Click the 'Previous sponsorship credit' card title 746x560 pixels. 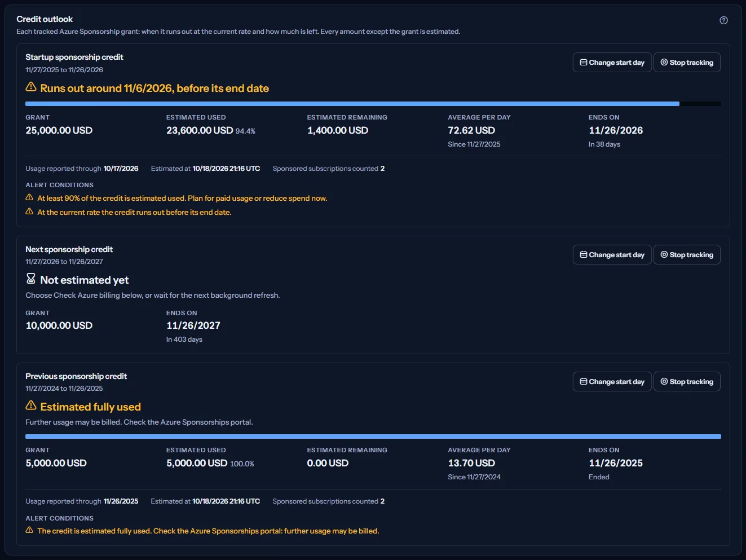point(76,376)
